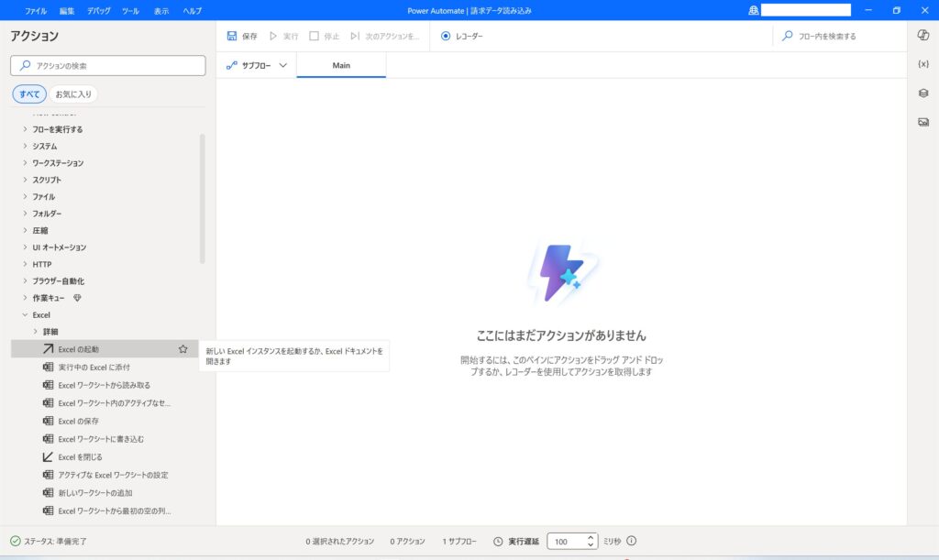Decrease run delay with down arrow

coord(591,545)
